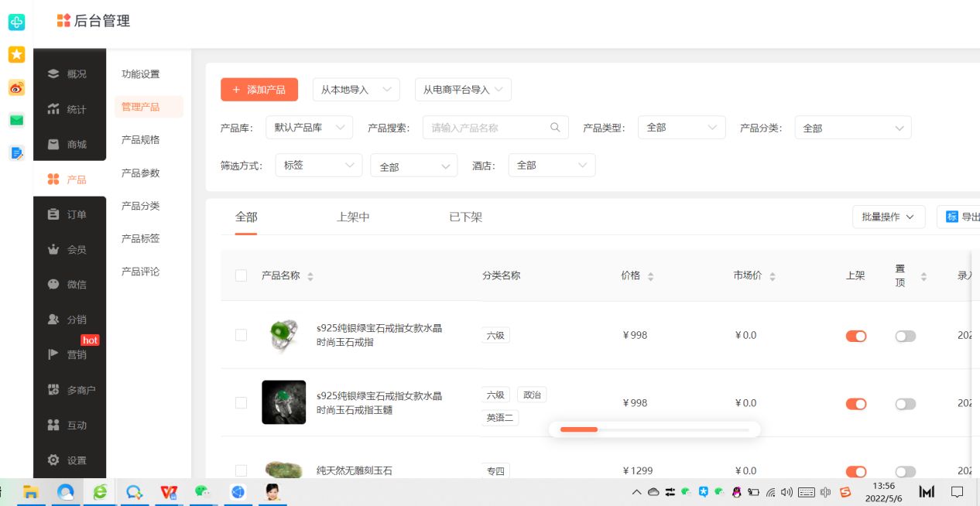Toggle the 上架 switch for the first product

click(x=856, y=336)
